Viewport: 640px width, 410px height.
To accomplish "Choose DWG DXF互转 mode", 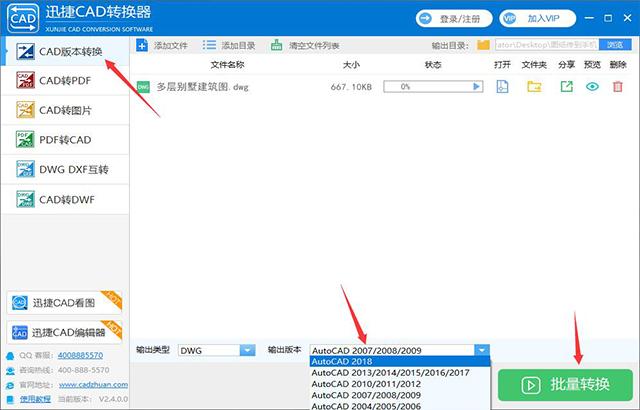I will 65,169.
